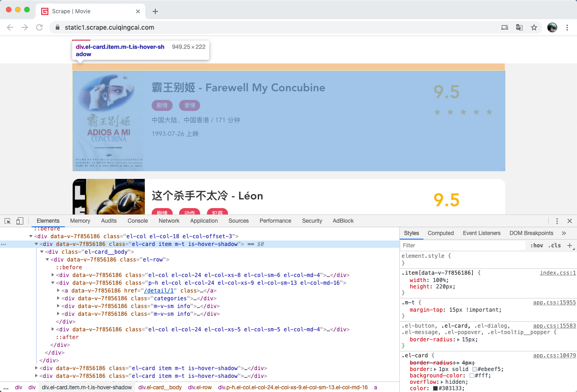577x392 pixels.
Task: Click the Google Translate icon
Action: [519, 27]
